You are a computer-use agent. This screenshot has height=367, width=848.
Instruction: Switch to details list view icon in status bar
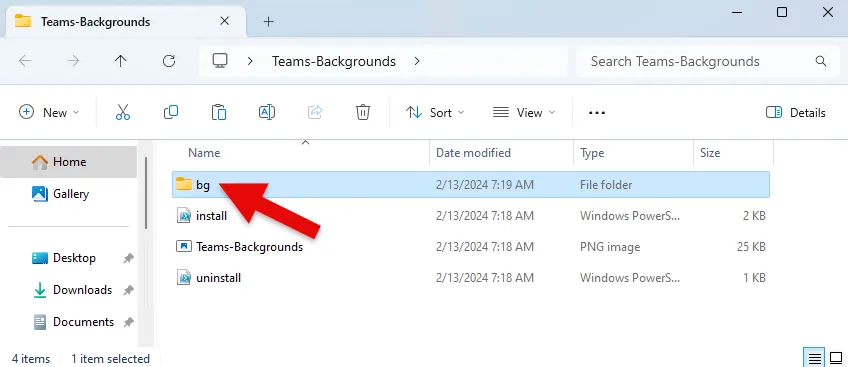pos(814,358)
